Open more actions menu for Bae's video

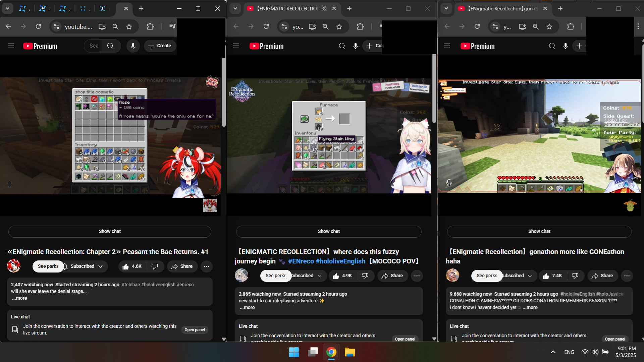click(x=207, y=266)
